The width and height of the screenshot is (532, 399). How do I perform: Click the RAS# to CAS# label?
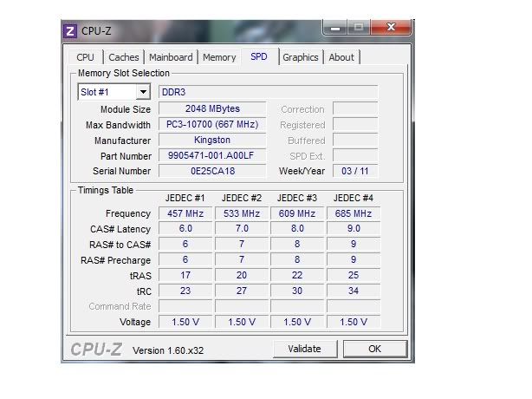tap(120, 245)
